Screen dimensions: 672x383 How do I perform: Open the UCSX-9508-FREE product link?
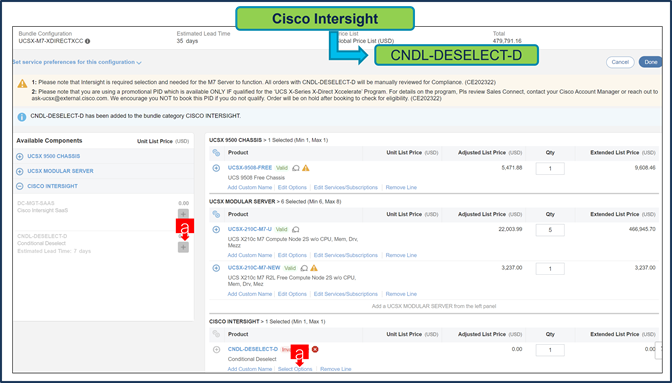(x=250, y=168)
